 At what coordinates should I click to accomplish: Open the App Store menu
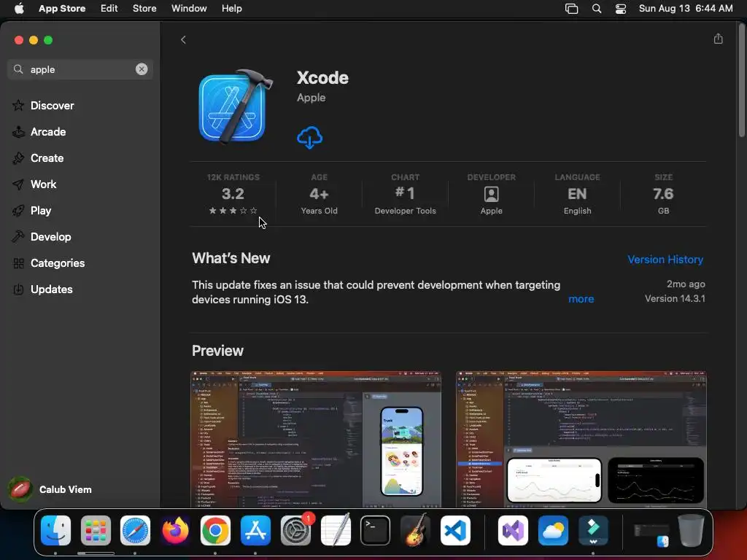tap(62, 9)
